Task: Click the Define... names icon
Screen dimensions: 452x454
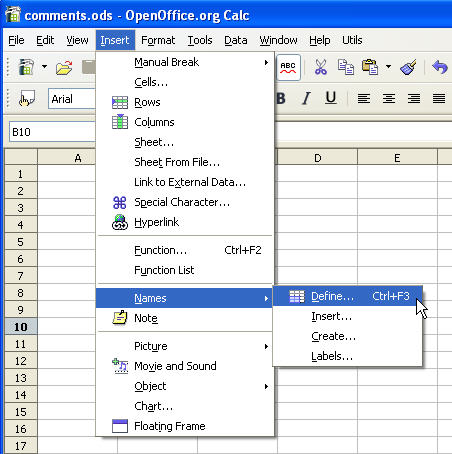Action: (x=297, y=296)
